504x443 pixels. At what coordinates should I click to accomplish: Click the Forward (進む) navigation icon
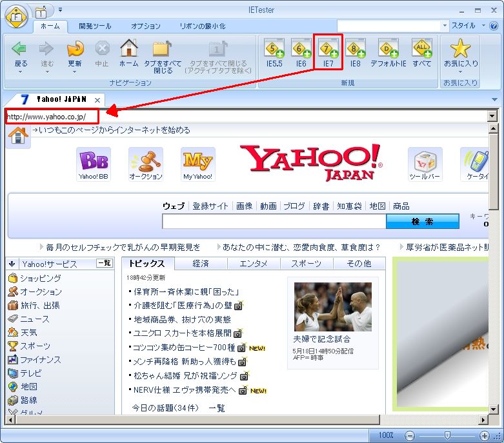tap(47, 49)
